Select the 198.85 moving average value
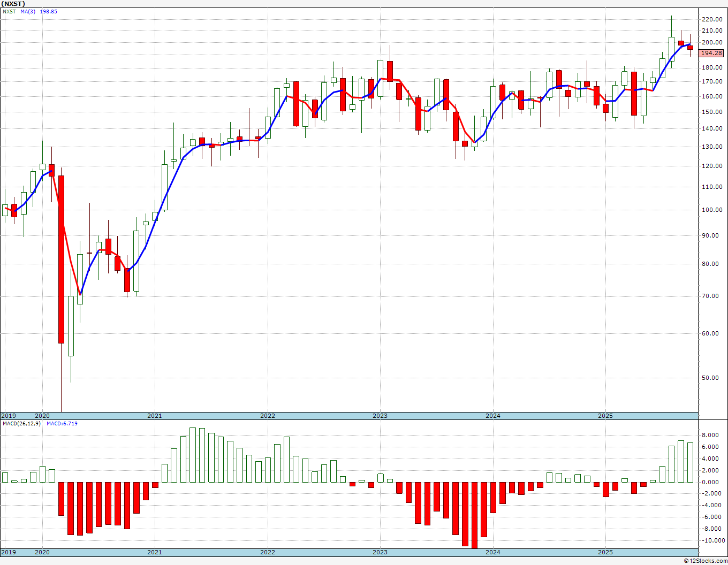 coord(49,11)
